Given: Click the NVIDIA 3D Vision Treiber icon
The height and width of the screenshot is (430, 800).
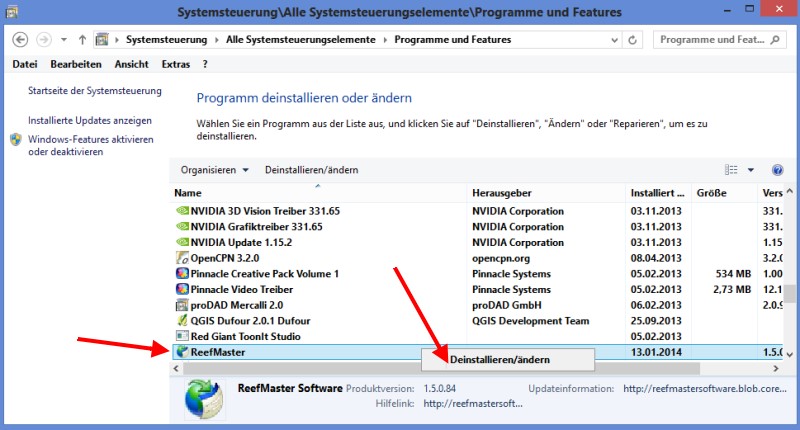Looking at the screenshot, I should click(x=181, y=211).
